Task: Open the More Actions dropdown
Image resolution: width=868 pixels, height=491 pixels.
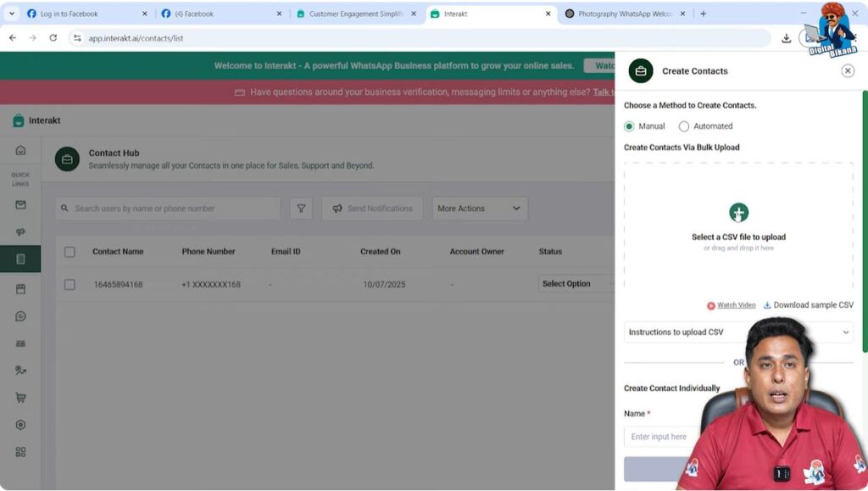Action: tap(480, 208)
